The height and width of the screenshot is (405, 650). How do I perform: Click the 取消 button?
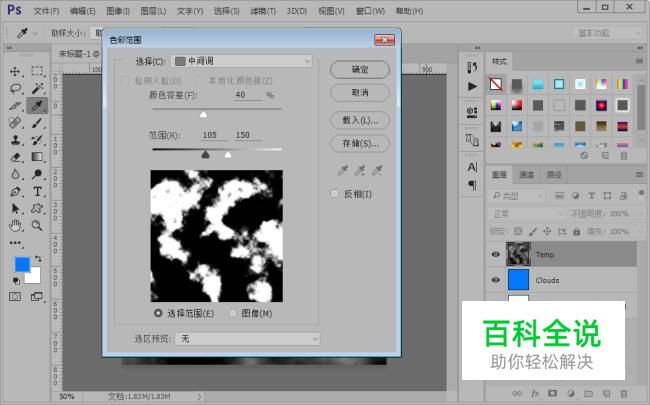click(360, 92)
